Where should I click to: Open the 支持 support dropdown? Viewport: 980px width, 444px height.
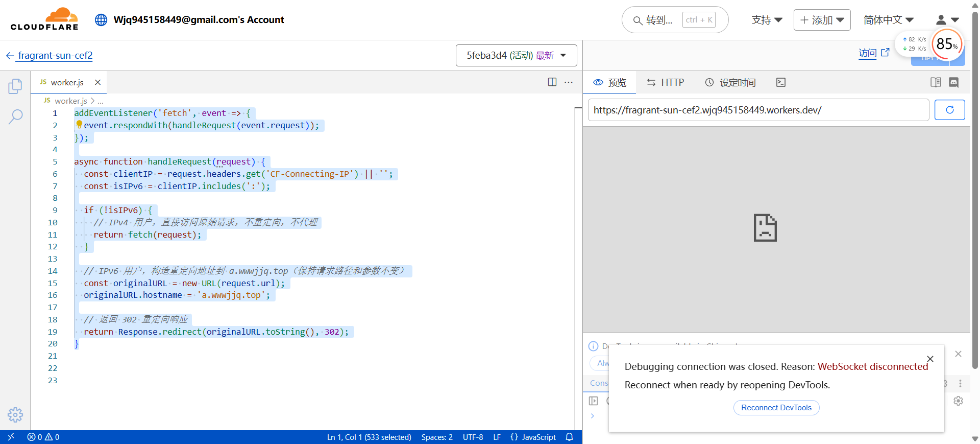tap(767, 20)
